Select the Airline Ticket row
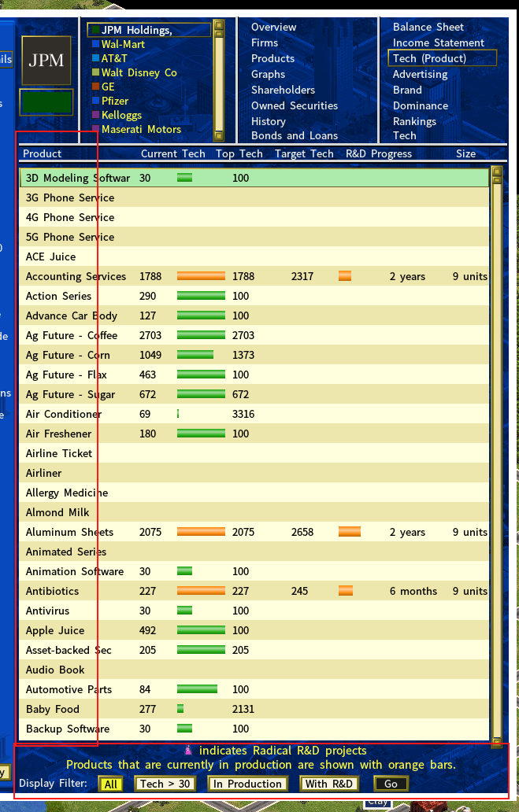The width and height of the screenshot is (519, 812). pyautogui.click(x=254, y=453)
